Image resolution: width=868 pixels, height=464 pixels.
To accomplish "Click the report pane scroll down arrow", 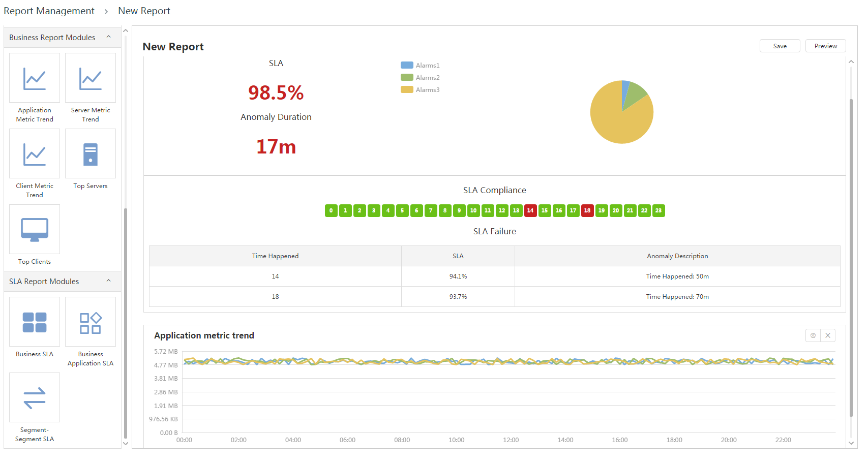I will (x=851, y=443).
